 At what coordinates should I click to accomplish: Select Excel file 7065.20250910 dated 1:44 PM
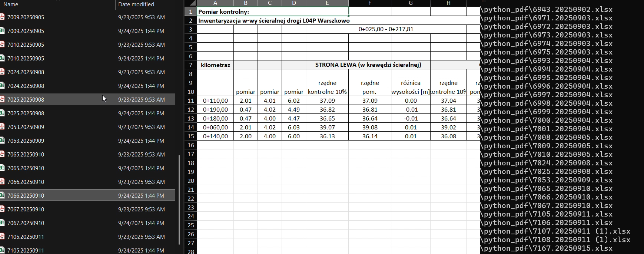pyautogui.click(x=87, y=168)
